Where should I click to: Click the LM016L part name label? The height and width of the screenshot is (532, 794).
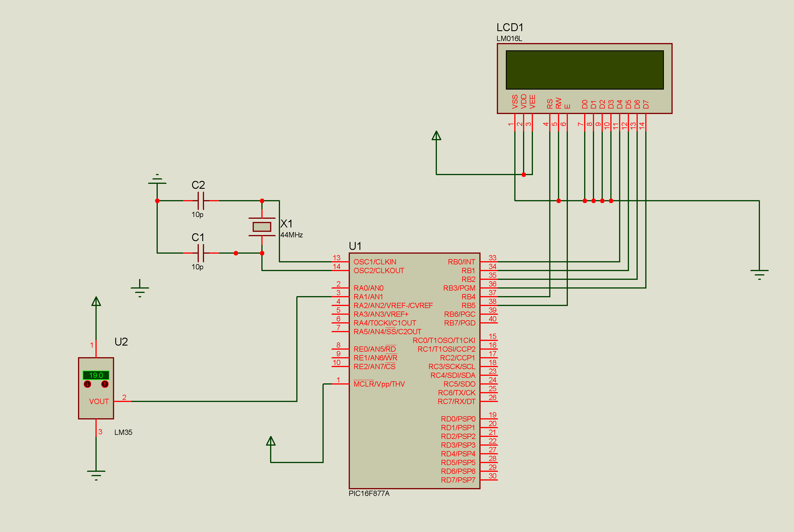tap(509, 39)
